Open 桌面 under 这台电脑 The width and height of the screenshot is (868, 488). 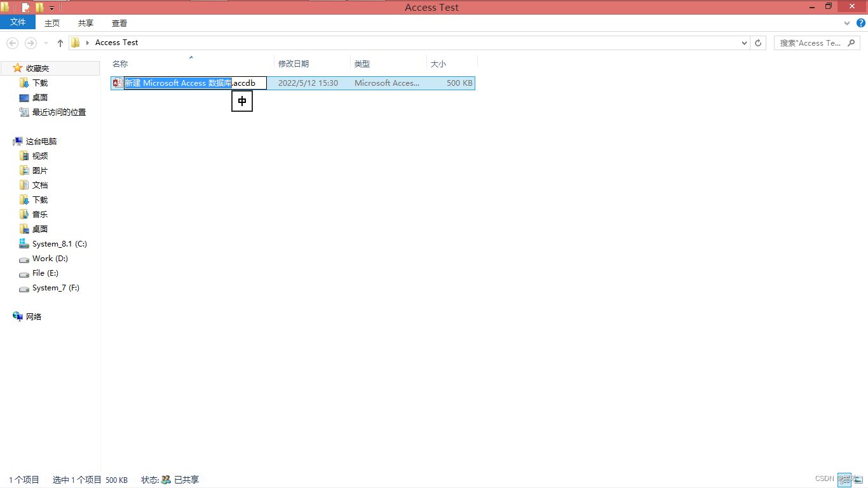[40, 229]
